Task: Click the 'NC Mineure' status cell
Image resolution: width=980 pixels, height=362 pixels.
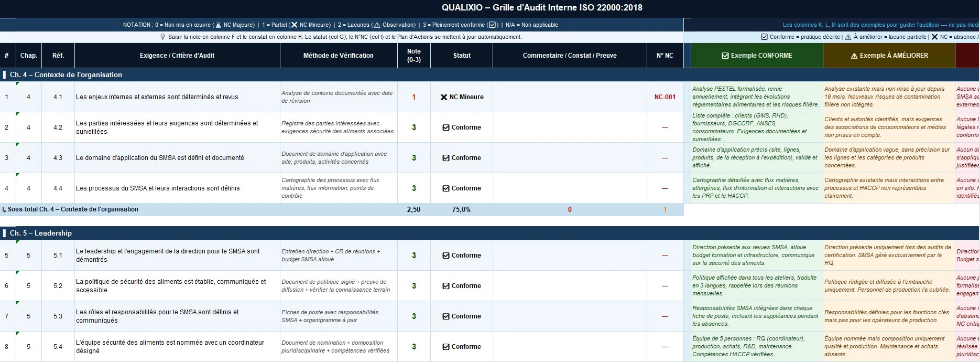Action: point(462,97)
